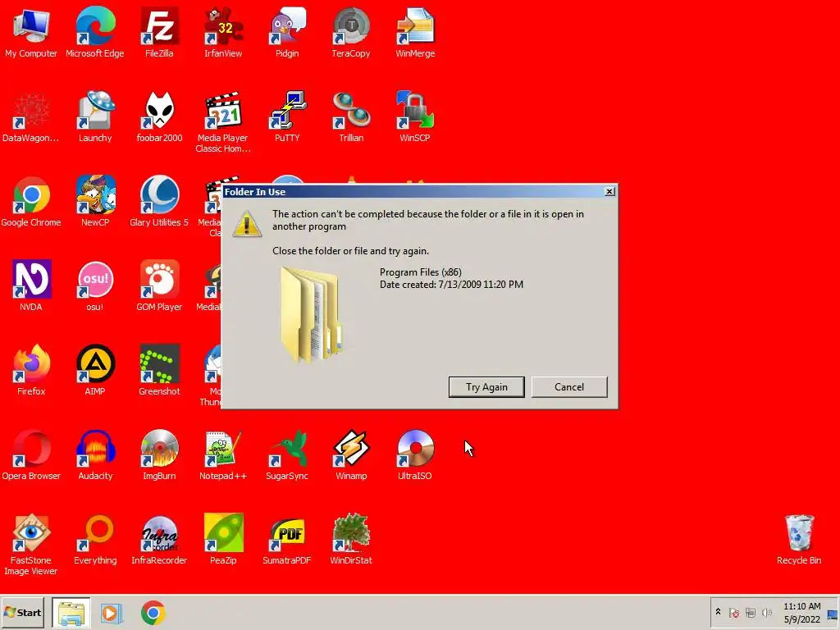Click the NewCP desktop icon
Screen dimensions: 840x630
(x=95, y=202)
